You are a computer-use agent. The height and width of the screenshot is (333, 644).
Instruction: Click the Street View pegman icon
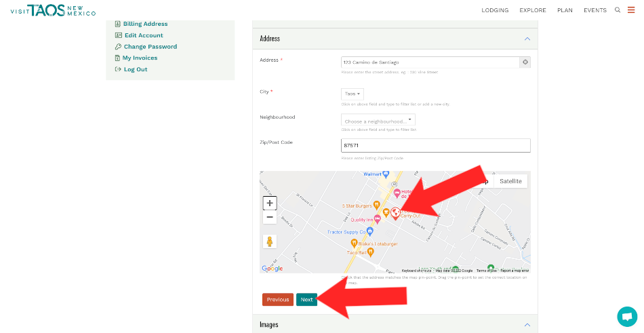pyautogui.click(x=270, y=241)
